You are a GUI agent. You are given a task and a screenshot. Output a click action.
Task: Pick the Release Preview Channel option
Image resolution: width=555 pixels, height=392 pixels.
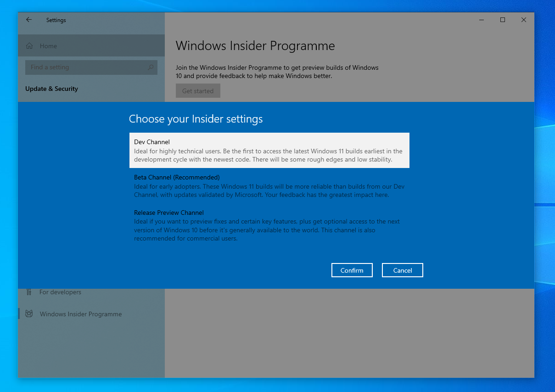point(269,225)
